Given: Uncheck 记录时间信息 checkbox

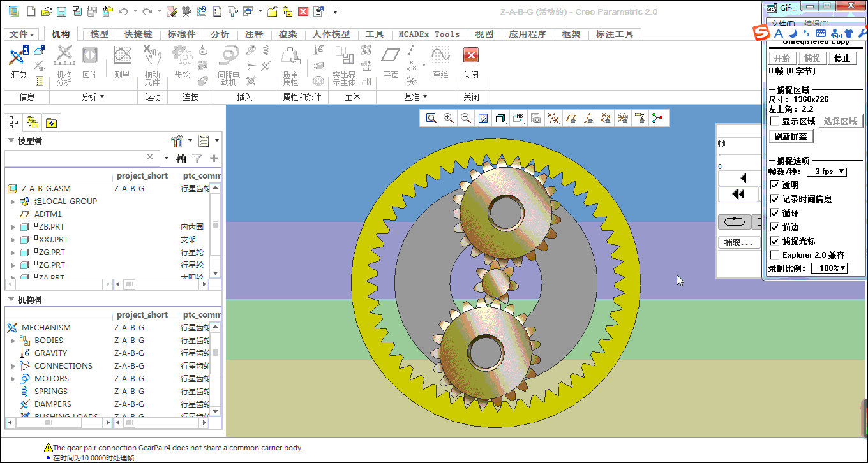Looking at the screenshot, I should point(775,199).
